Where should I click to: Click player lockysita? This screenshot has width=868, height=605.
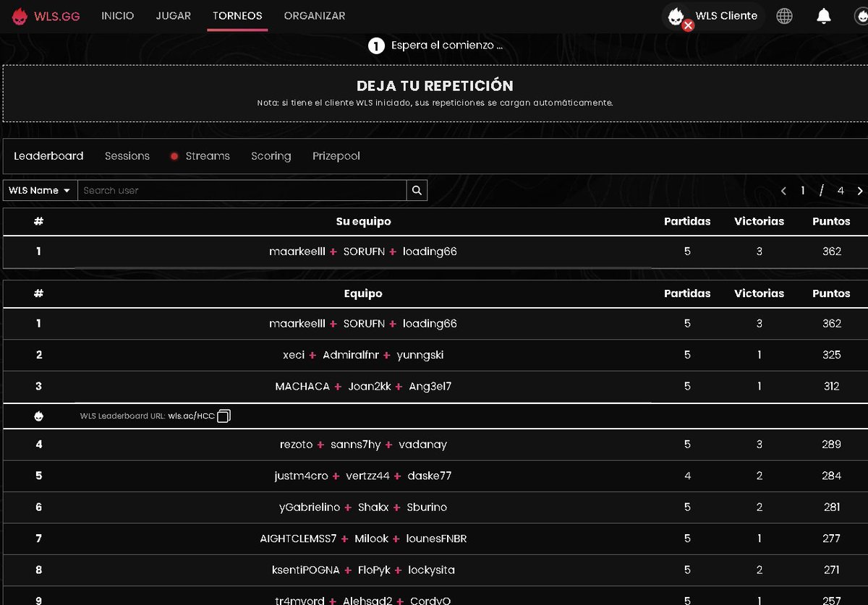tap(431, 570)
